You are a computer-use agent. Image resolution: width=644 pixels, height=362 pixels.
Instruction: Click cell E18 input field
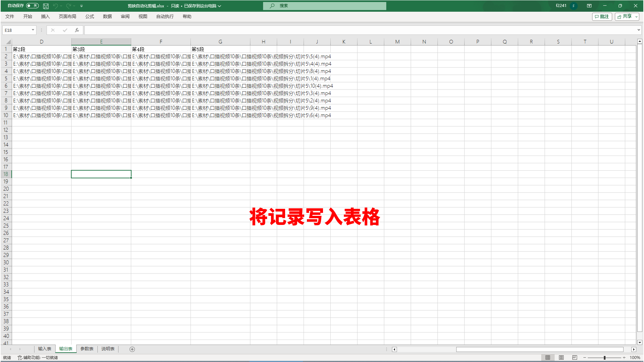click(x=101, y=174)
